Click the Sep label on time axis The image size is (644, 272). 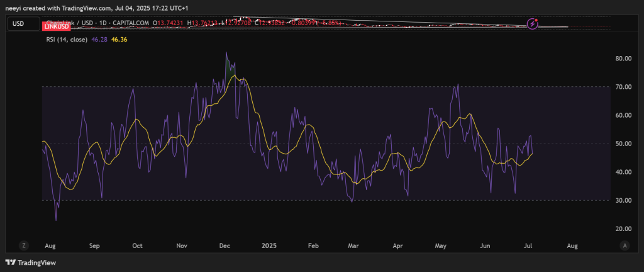click(94, 246)
